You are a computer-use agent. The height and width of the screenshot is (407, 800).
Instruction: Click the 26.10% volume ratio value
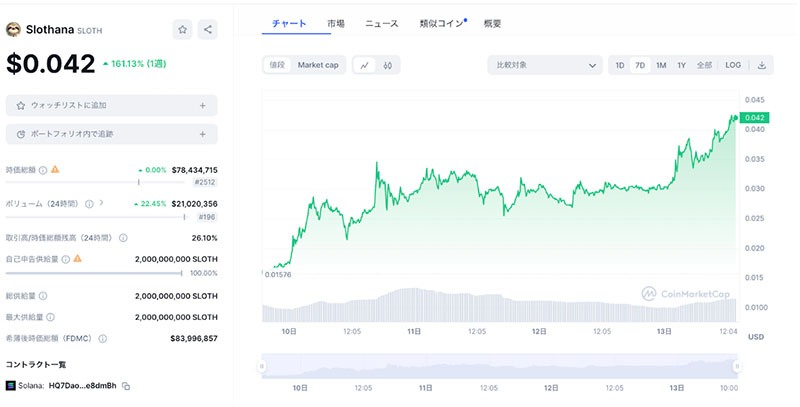click(x=205, y=238)
